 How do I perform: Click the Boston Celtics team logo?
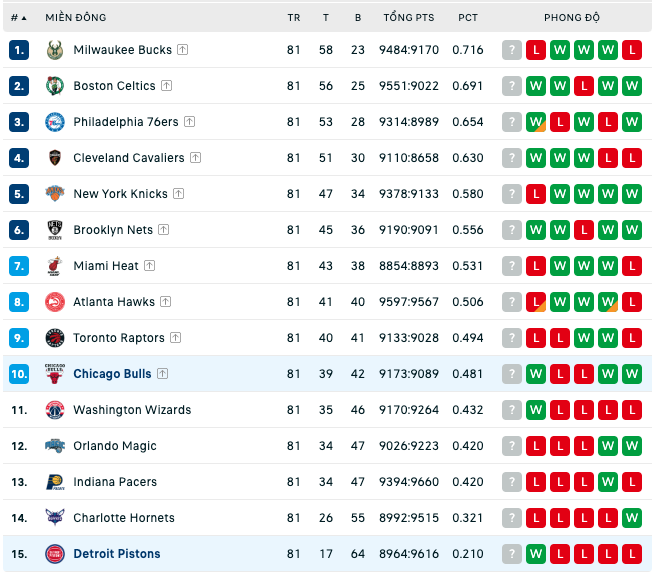coord(55,86)
